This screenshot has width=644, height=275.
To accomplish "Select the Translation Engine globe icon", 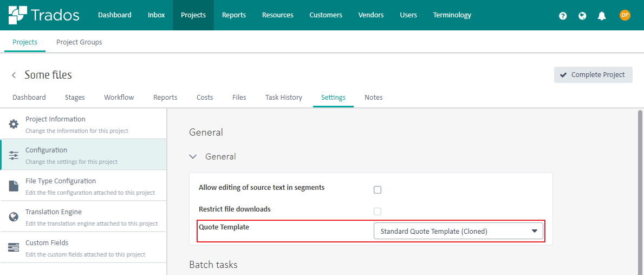I will click(14, 216).
